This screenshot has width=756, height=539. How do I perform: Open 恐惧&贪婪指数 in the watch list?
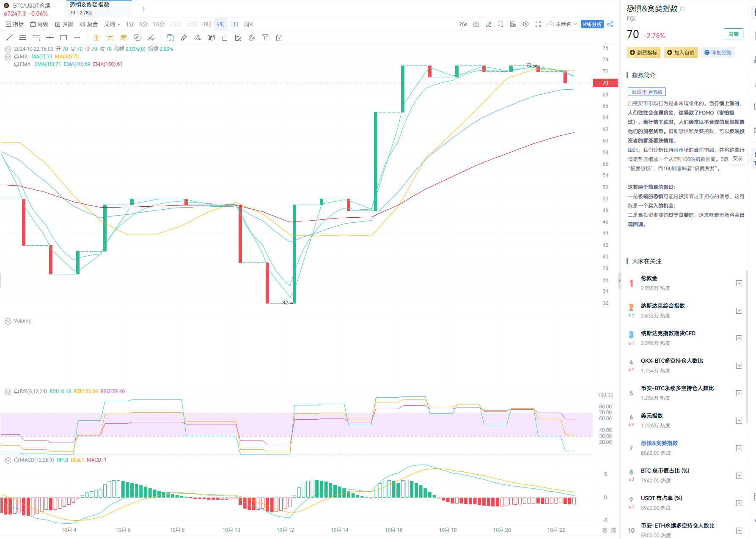tap(659, 443)
